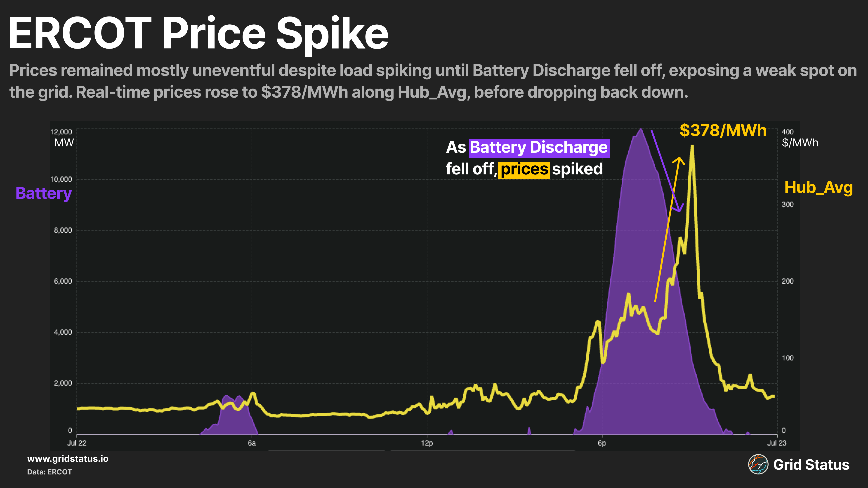
Task: Select the purple Battery Discharge highlight
Action: 540,148
